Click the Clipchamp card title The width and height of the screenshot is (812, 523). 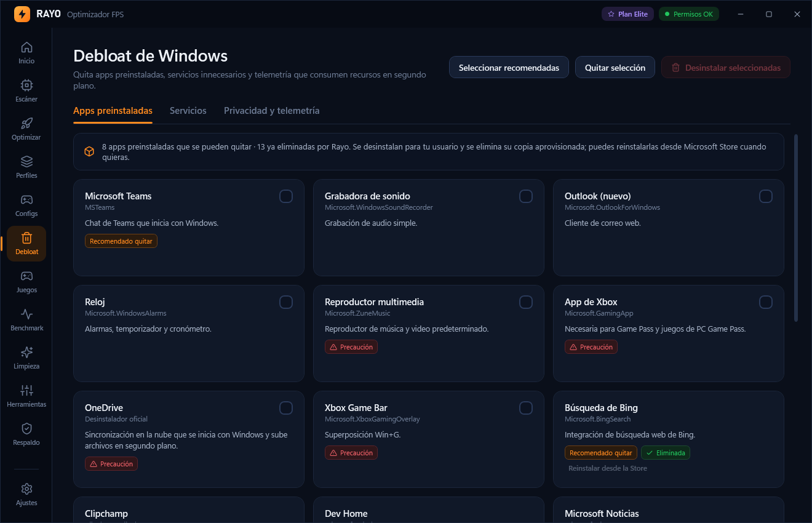pyautogui.click(x=106, y=514)
